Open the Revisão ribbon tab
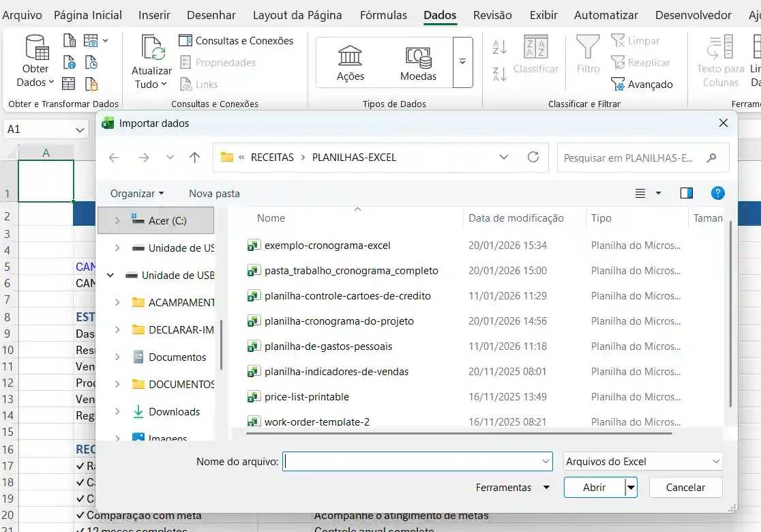The width and height of the screenshot is (761, 532). tap(492, 14)
